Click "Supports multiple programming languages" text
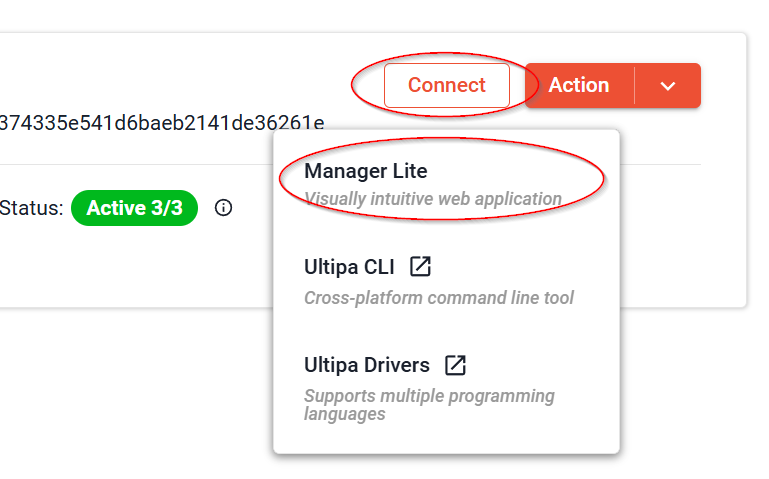The image size is (769, 479). (x=428, y=404)
